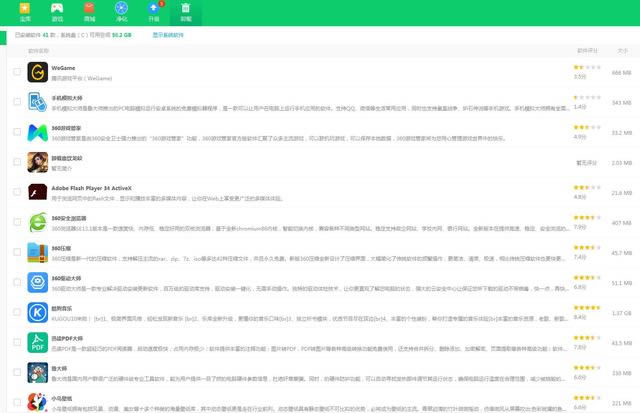Click the 343 MB size value
Viewport: 640px width, 413px height.
click(621, 103)
